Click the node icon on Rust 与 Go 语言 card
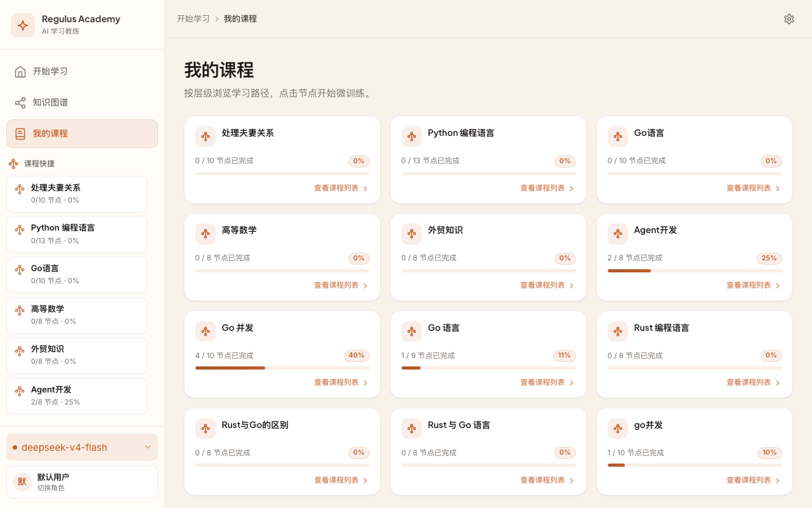 411,429
